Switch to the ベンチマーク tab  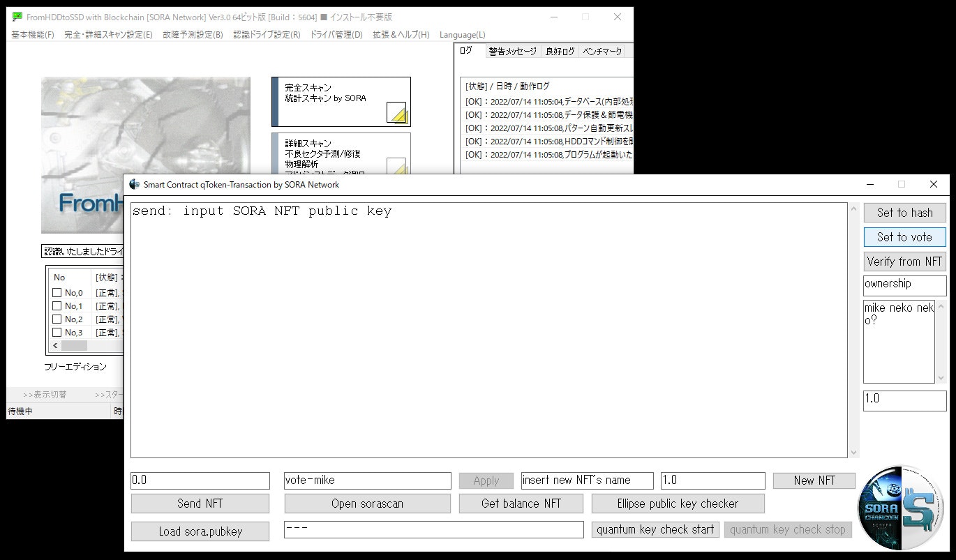pyautogui.click(x=602, y=52)
